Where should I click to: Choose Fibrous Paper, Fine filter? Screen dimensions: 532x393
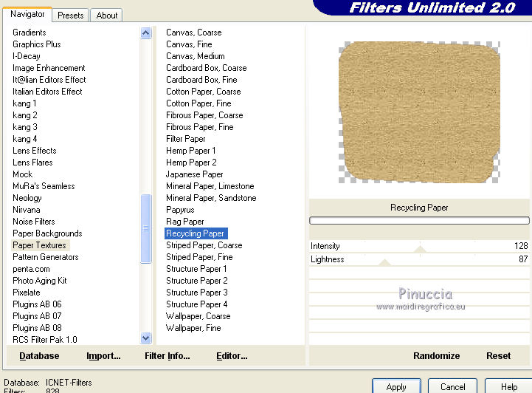[199, 127]
